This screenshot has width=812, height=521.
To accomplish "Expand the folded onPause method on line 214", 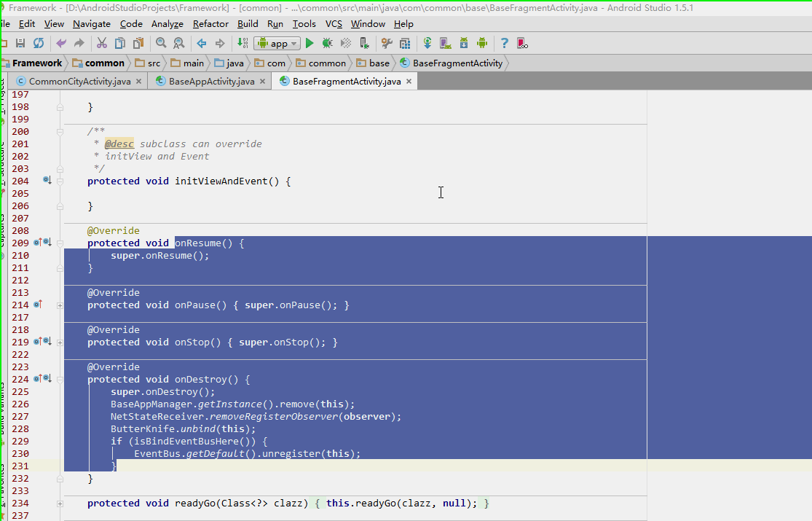I will click(x=60, y=305).
